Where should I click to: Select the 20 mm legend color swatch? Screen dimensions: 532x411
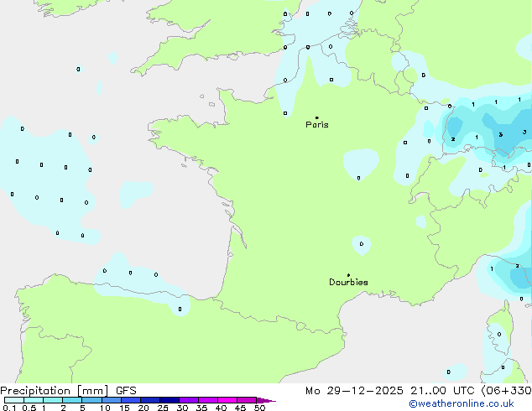click(x=150, y=400)
